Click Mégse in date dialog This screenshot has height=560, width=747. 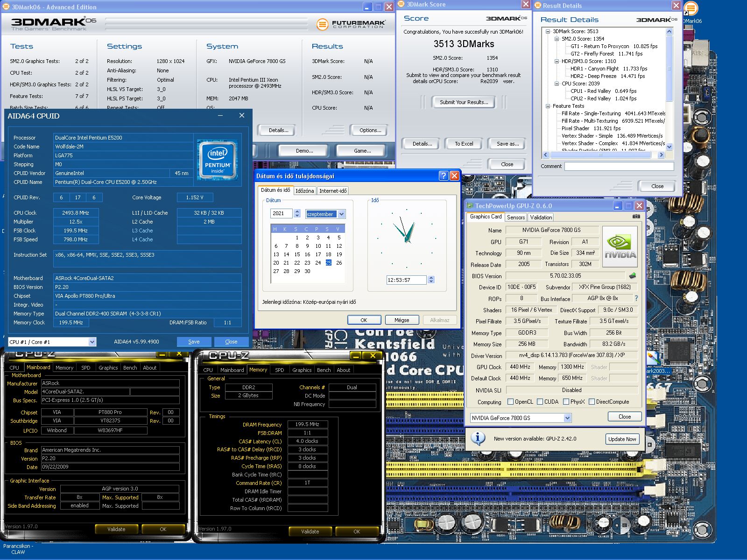[402, 320]
